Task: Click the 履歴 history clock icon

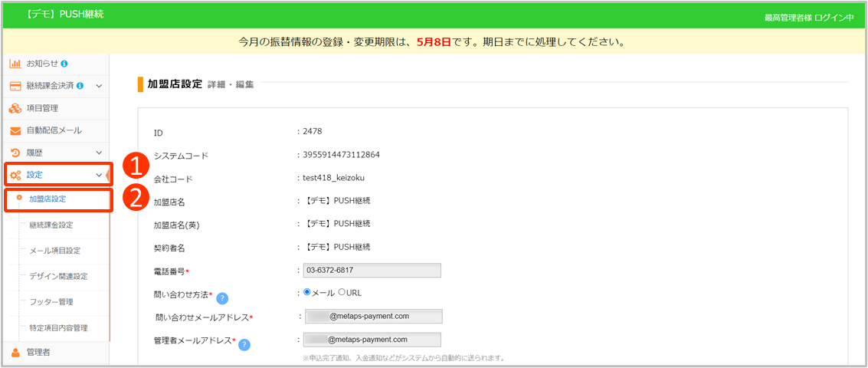Action: click(x=15, y=153)
